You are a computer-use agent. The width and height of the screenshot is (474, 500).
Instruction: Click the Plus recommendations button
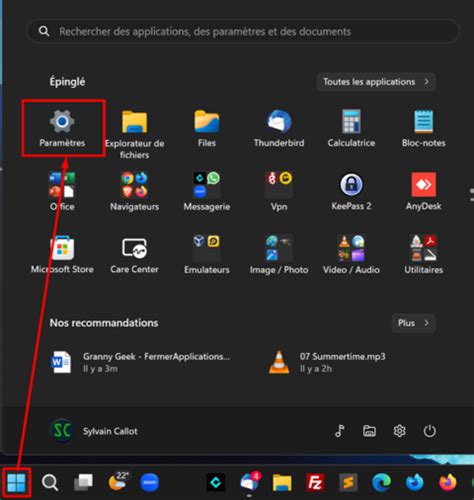click(x=414, y=323)
